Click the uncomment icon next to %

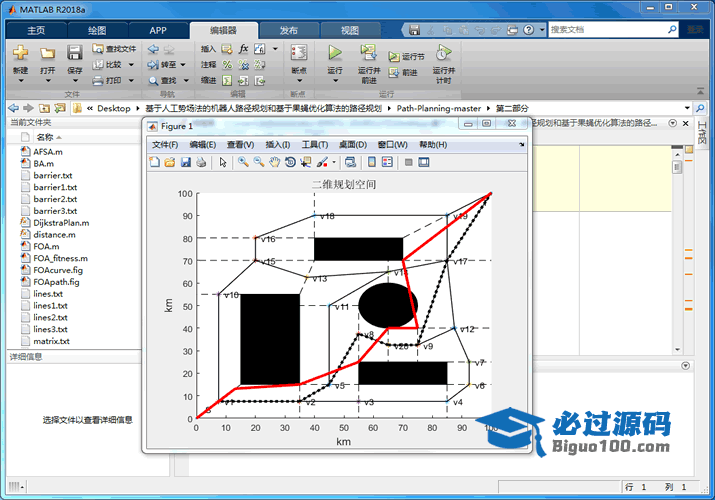(x=244, y=65)
